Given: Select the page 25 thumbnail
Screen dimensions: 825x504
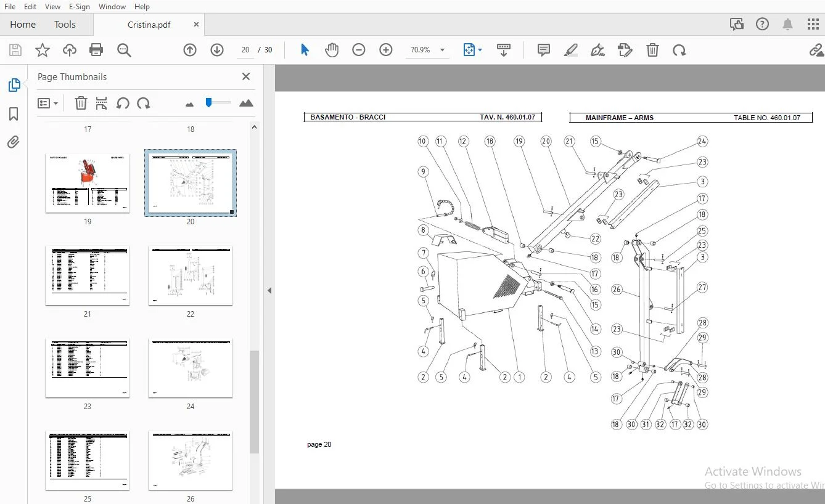Looking at the screenshot, I should pyautogui.click(x=88, y=461).
